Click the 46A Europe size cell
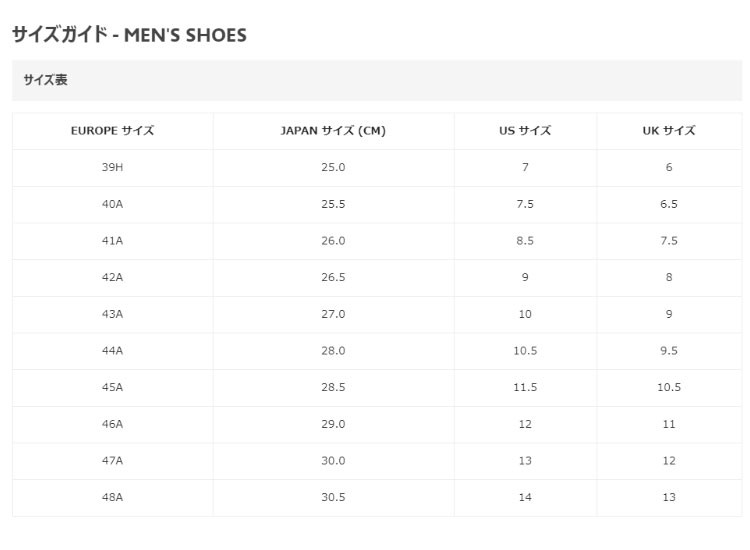The width and height of the screenshot is (750, 550). [x=112, y=424]
